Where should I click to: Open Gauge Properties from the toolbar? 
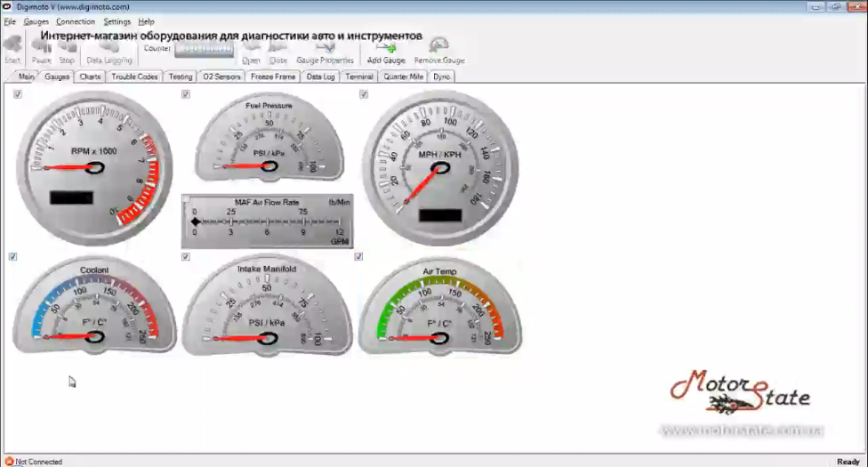click(x=325, y=52)
